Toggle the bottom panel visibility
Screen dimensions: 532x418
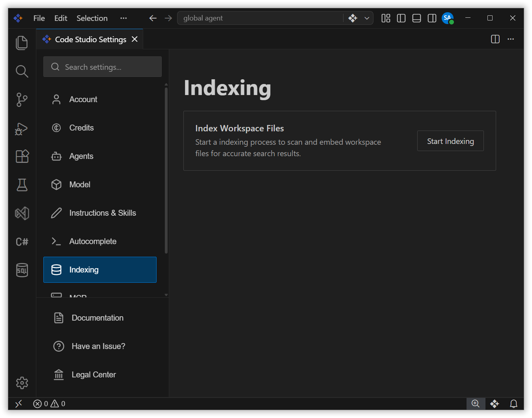click(x=416, y=18)
